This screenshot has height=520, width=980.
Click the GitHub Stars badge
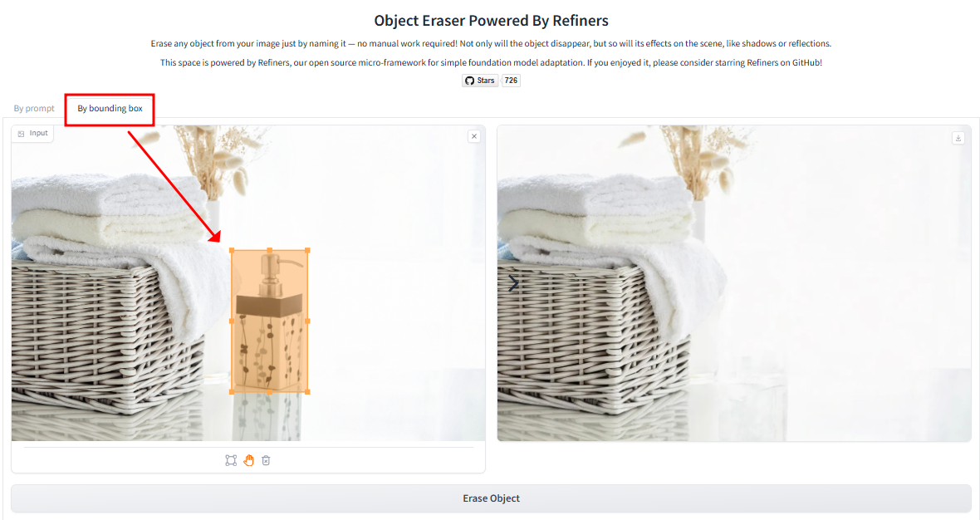pos(480,81)
